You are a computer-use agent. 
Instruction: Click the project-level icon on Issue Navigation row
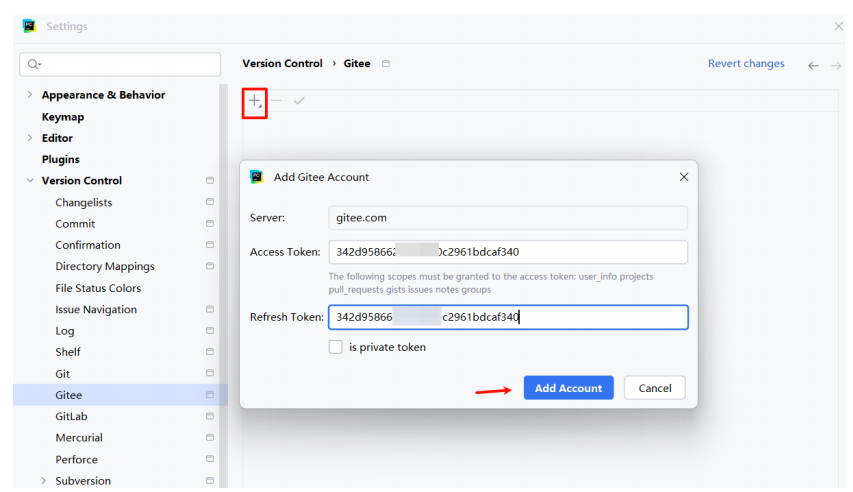pyautogui.click(x=210, y=309)
